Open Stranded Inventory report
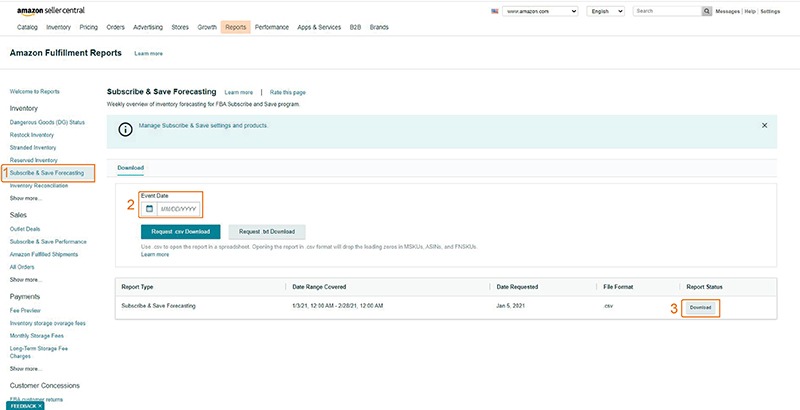 pyautogui.click(x=33, y=148)
